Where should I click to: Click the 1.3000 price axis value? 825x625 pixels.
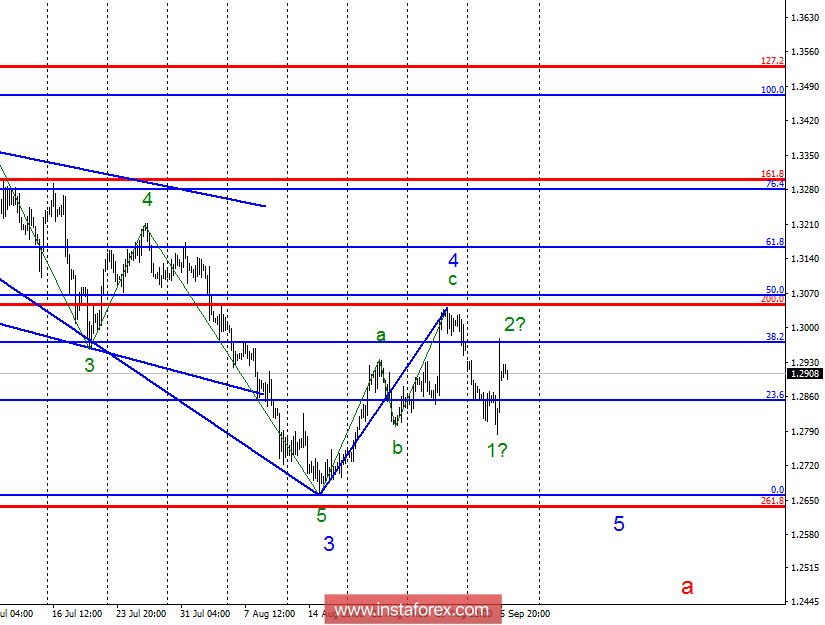pos(805,327)
